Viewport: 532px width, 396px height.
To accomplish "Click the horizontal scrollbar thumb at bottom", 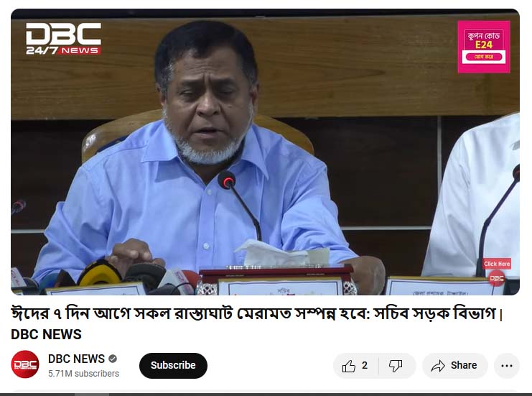I will 92,395.
